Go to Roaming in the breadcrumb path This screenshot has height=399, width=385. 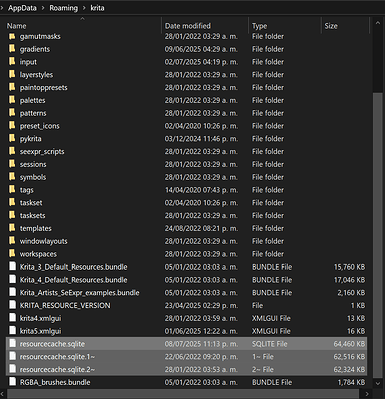(x=63, y=8)
